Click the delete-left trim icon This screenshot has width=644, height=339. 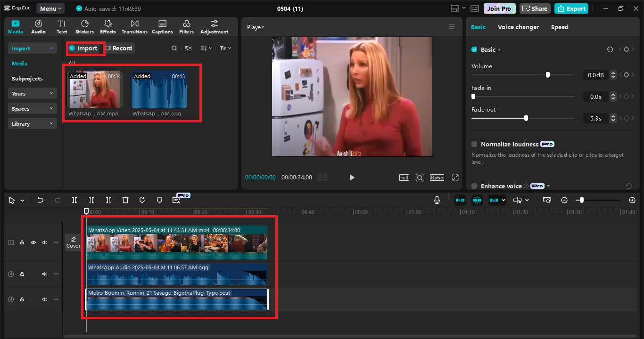[91, 200]
